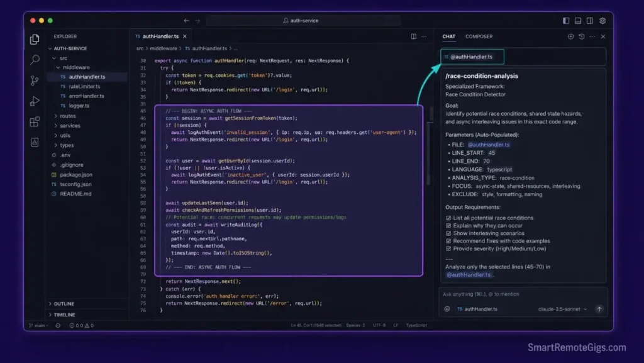Toggle 'List all potential race conditions' checkbox
Image resolution: width=644 pixels, height=363 pixels.
[x=448, y=218]
